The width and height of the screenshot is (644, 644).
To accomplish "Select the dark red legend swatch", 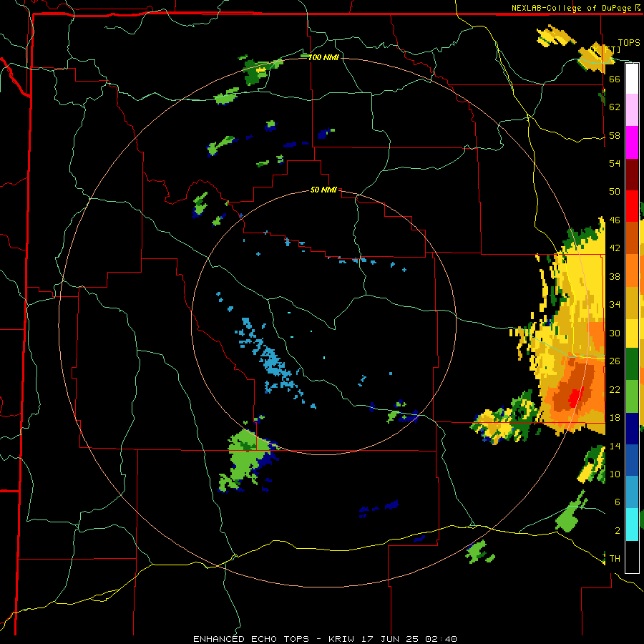I will 632,175.
